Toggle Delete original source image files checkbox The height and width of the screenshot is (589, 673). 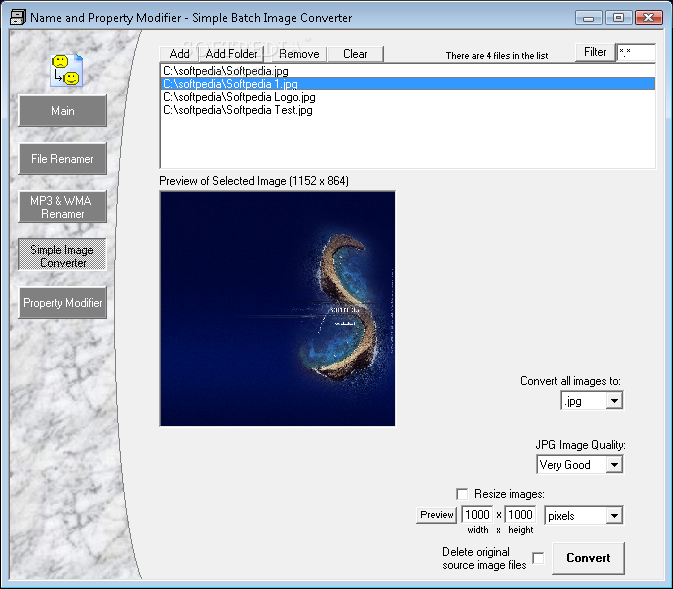click(x=538, y=558)
